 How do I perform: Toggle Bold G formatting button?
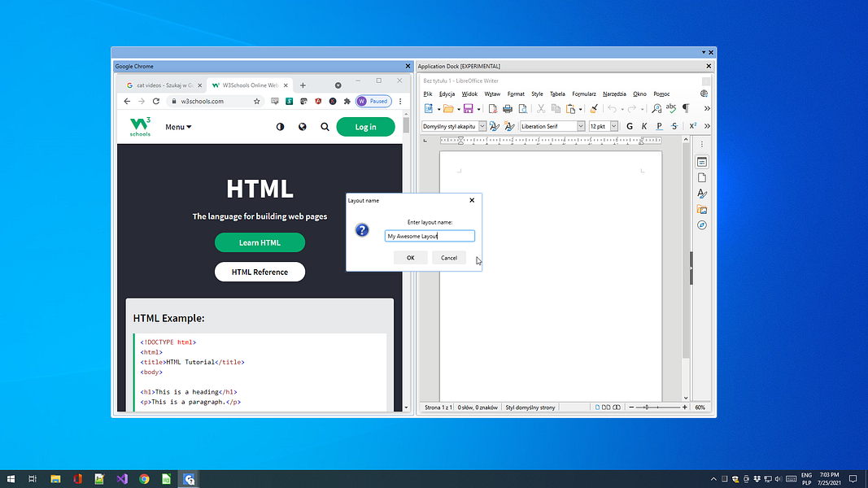coord(630,126)
